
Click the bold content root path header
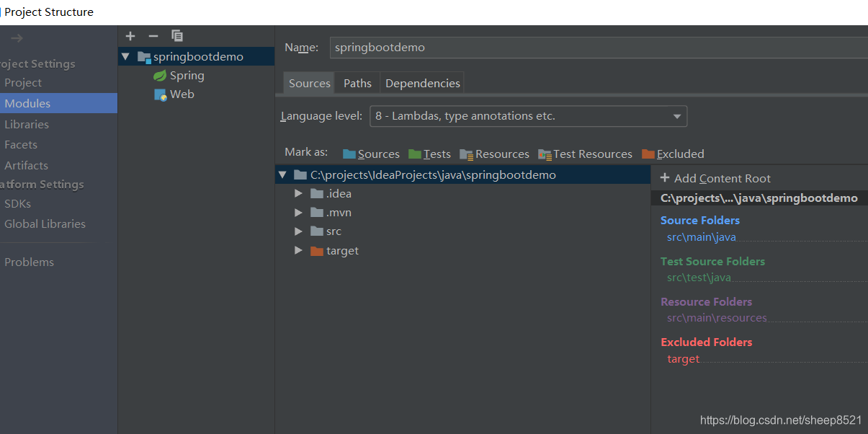point(759,198)
